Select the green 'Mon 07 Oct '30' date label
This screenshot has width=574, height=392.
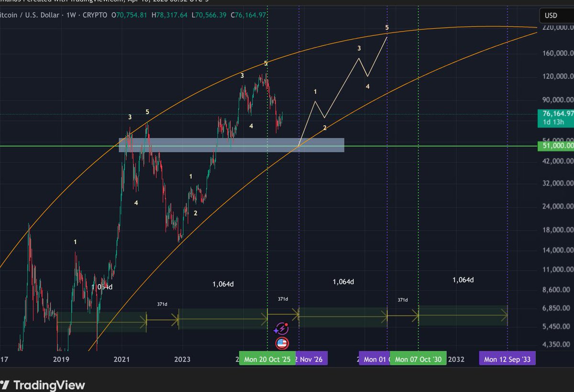(418, 359)
